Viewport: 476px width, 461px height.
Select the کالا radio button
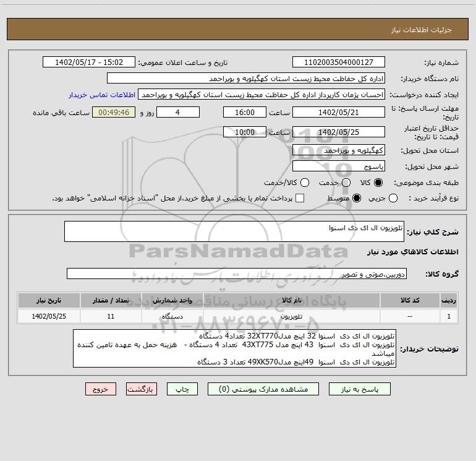coord(378,183)
